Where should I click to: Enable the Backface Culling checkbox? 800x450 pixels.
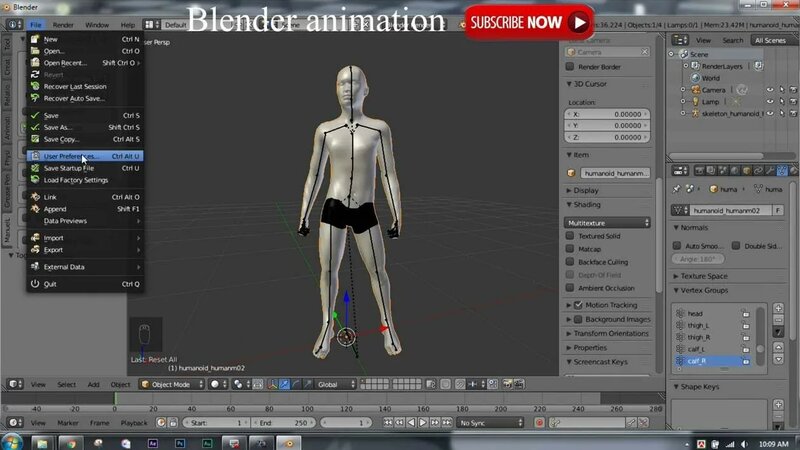(570, 262)
